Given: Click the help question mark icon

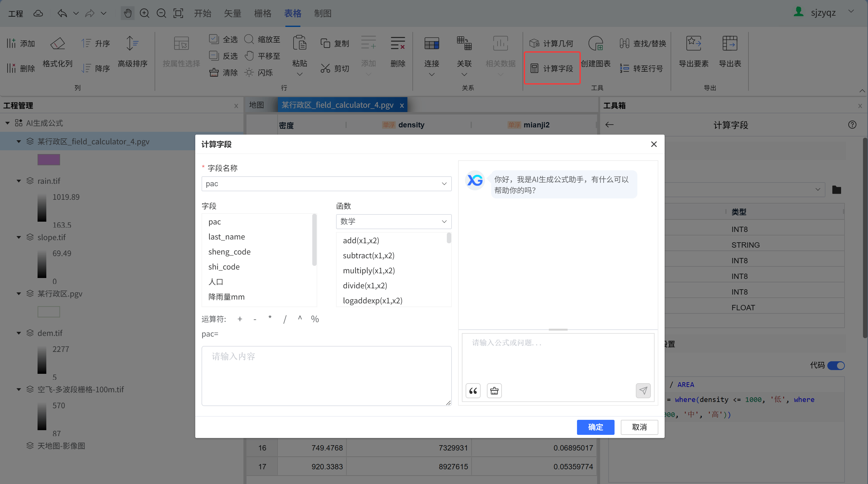Looking at the screenshot, I should 852,125.
